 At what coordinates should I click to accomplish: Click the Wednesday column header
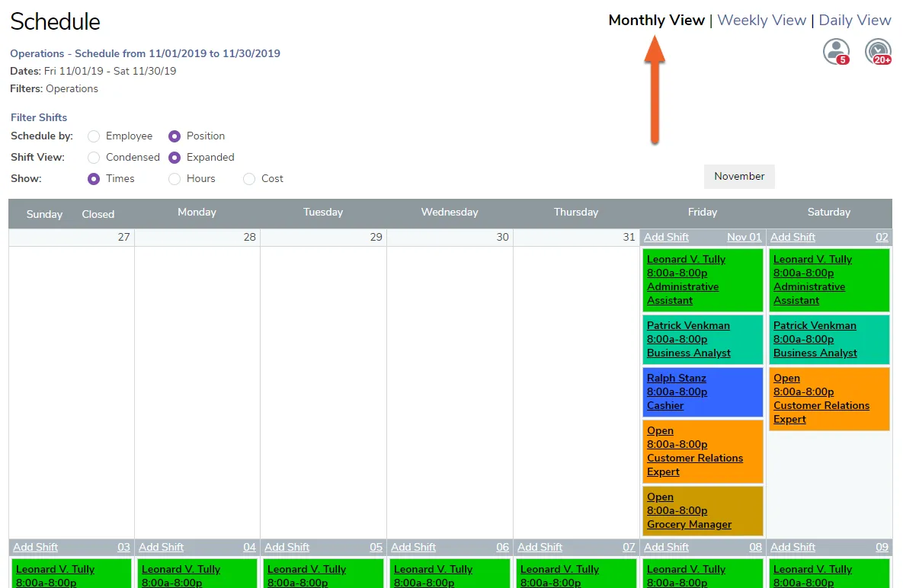tap(450, 213)
